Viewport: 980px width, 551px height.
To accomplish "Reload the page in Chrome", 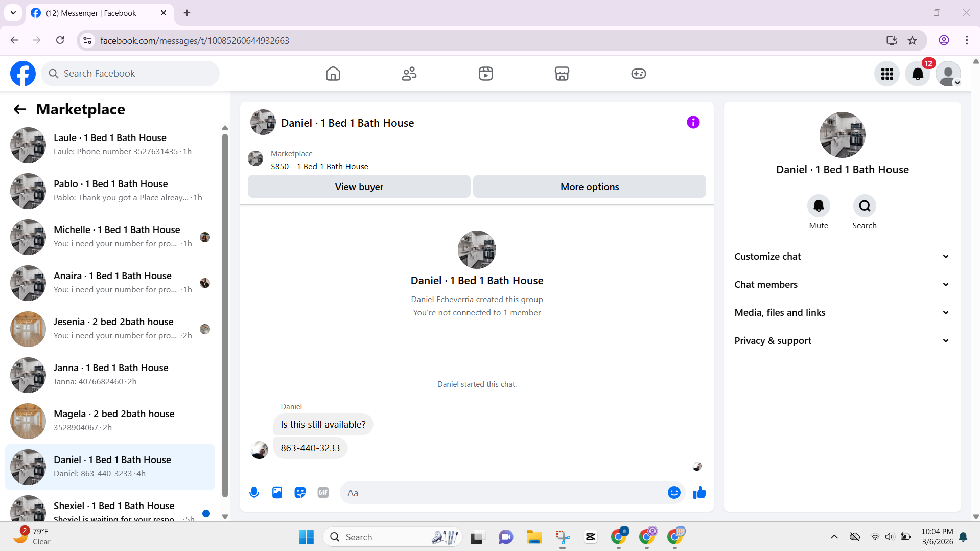I will tap(60, 40).
